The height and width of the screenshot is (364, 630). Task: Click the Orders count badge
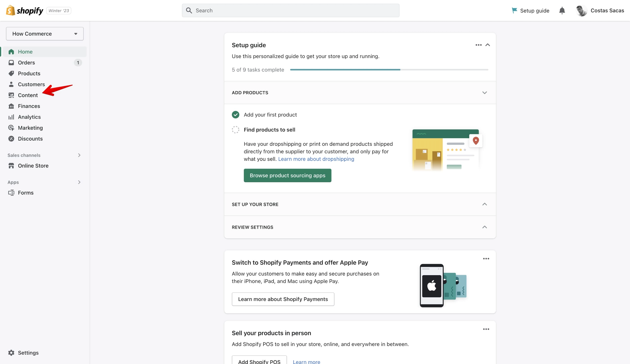click(x=78, y=63)
